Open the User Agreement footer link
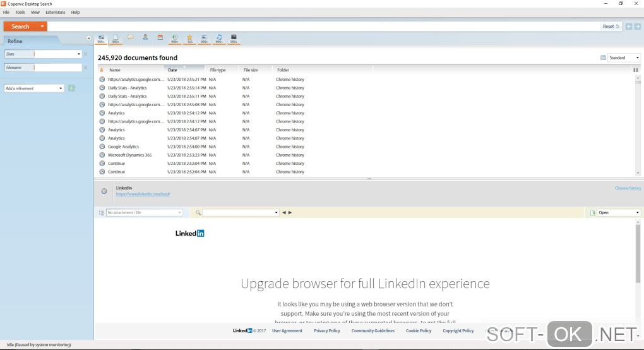 pos(287,330)
